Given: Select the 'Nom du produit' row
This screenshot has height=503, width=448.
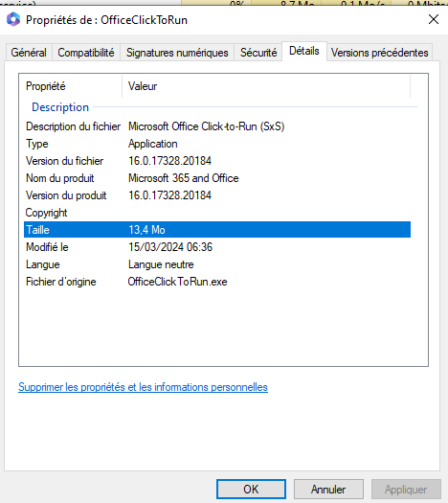Looking at the screenshot, I should pyautogui.click(x=217, y=178).
